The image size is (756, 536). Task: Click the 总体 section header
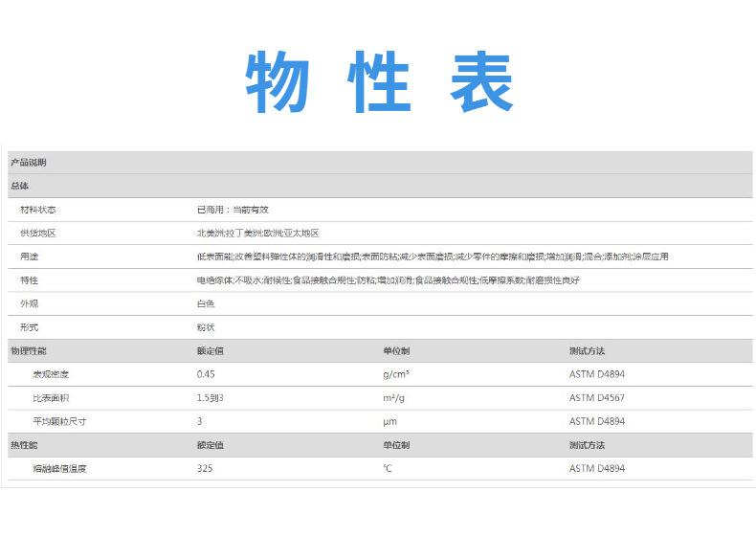point(19,186)
